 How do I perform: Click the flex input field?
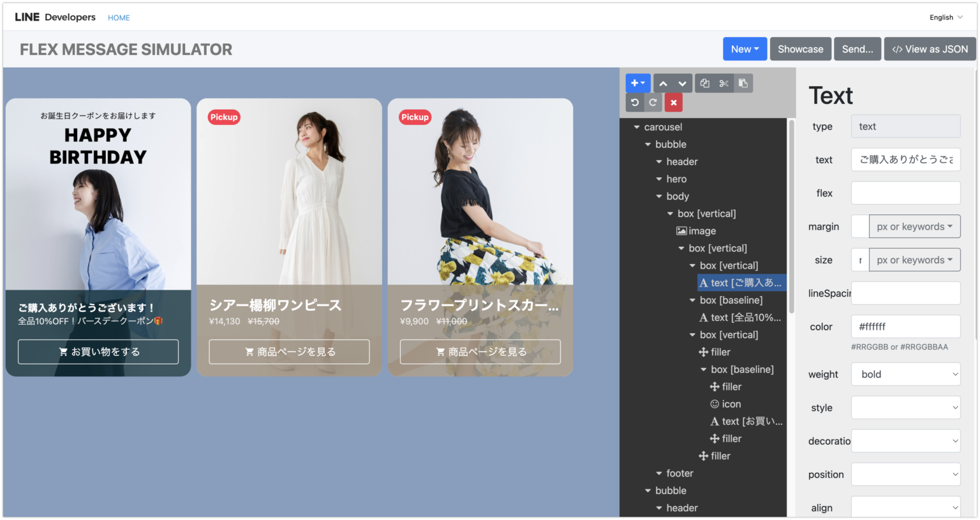pos(905,193)
